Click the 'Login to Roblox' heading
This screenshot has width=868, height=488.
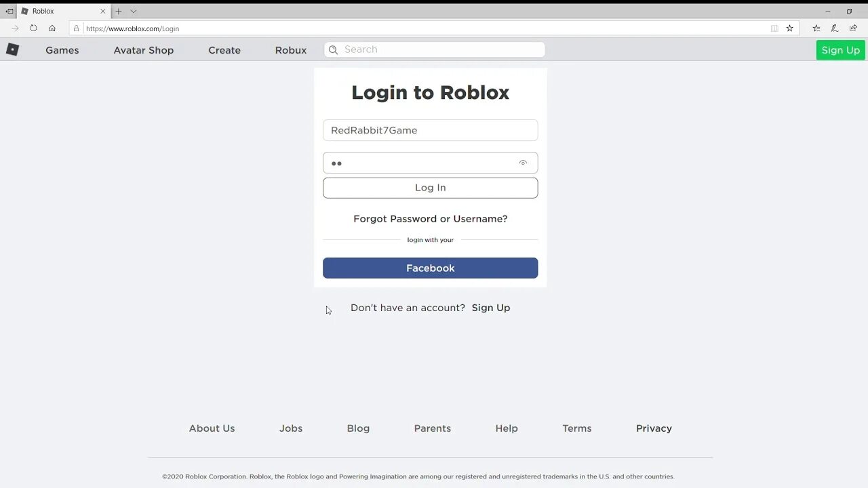tap(431, 92)
